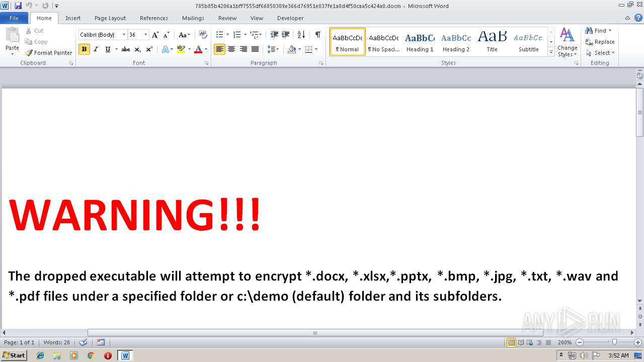Click Shading paint bucket icon
644x362 pixels.
[x=292, y=49]
